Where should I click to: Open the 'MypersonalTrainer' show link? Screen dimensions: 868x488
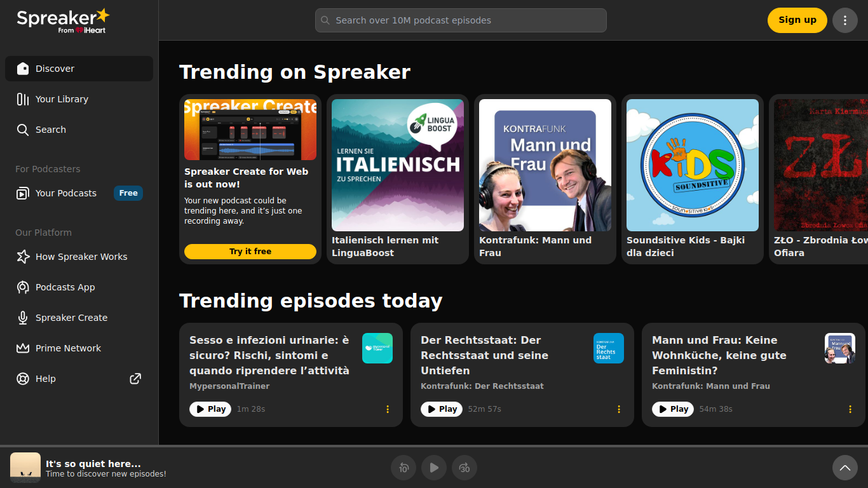[x=229, y=386]
